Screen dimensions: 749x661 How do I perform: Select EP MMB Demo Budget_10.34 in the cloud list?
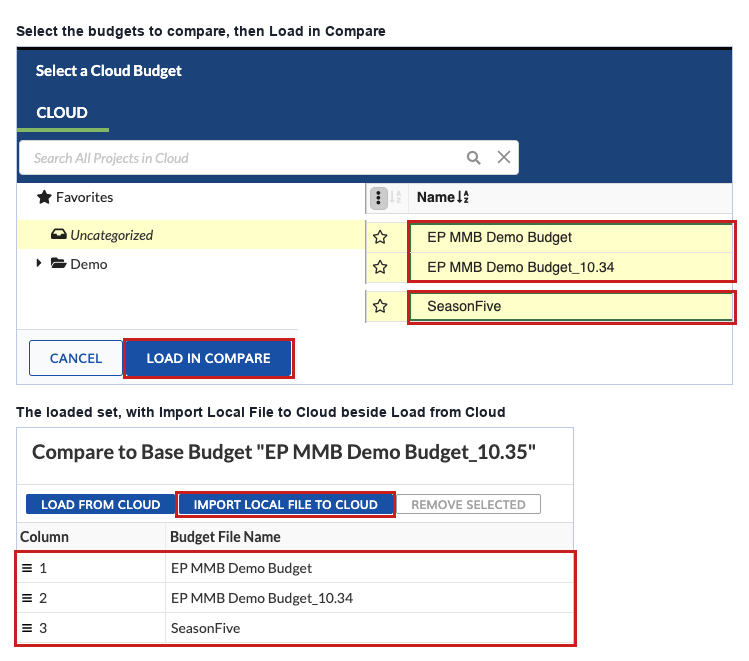(x=571, y=267)
